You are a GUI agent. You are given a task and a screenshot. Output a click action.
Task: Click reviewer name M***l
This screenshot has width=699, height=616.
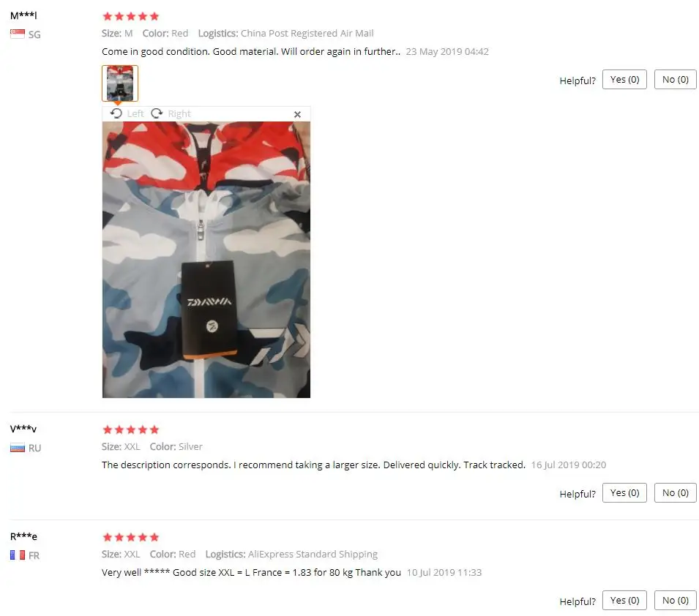coord(23,15)
